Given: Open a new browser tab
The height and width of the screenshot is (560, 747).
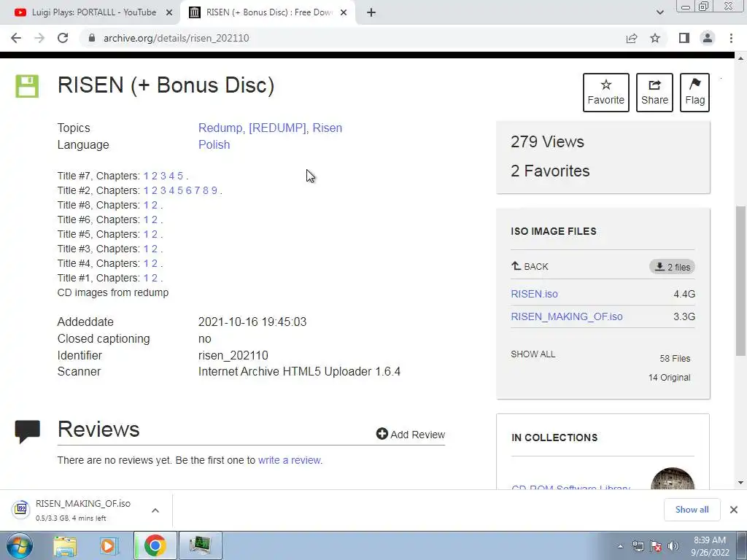Looking at the screenshot, I should click(371, 13).
